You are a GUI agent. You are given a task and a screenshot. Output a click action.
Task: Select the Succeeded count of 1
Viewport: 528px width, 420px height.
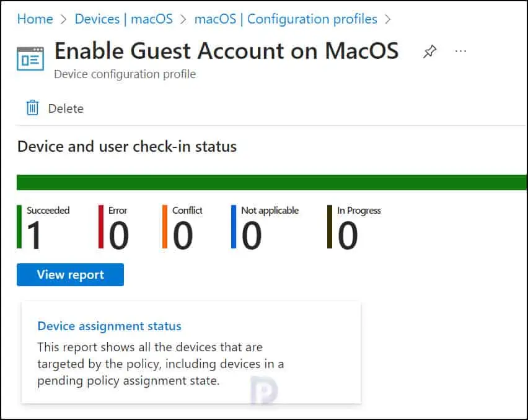pyautogui.click(x=34, y=235)
